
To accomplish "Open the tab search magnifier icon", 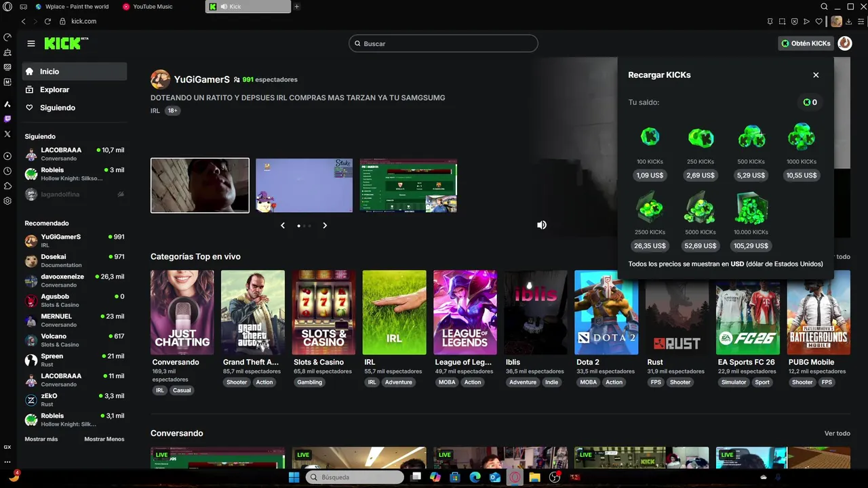I will pyautogui.click(x=825, y=7).
